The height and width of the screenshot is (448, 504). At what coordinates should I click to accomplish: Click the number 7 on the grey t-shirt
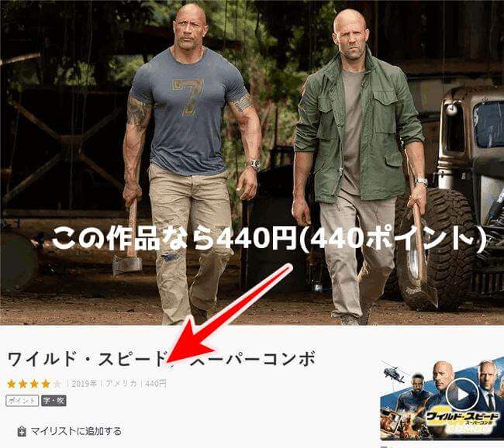pyautogui.click(x=188, y=98)
